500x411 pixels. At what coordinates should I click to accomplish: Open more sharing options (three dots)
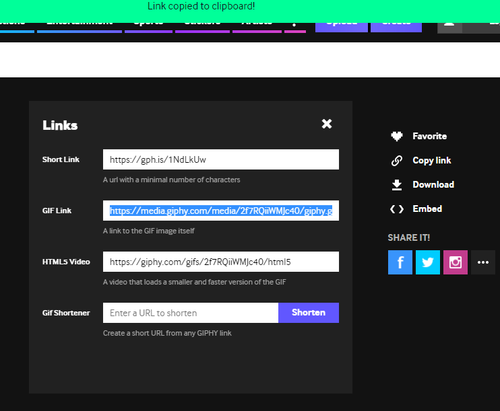click(483, 262)
